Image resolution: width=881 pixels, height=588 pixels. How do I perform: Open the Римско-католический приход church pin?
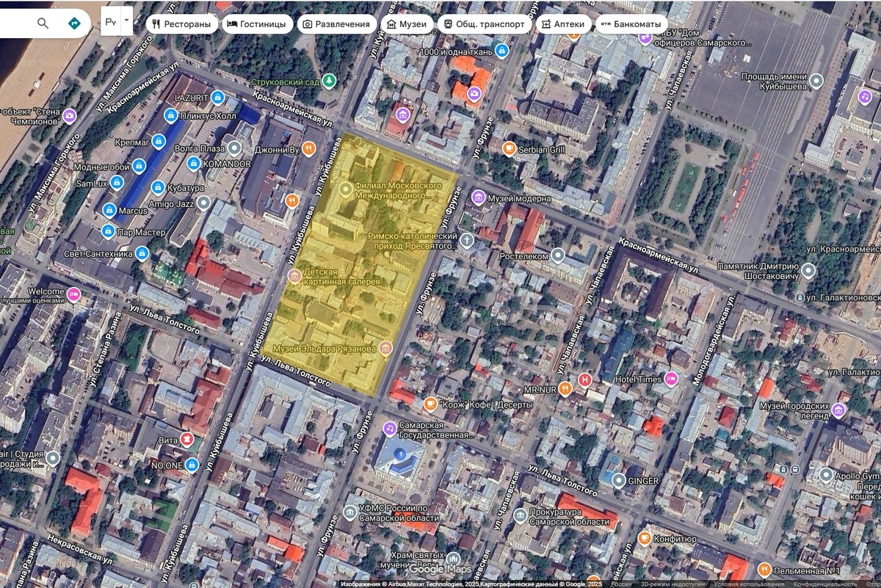[466, 239]
